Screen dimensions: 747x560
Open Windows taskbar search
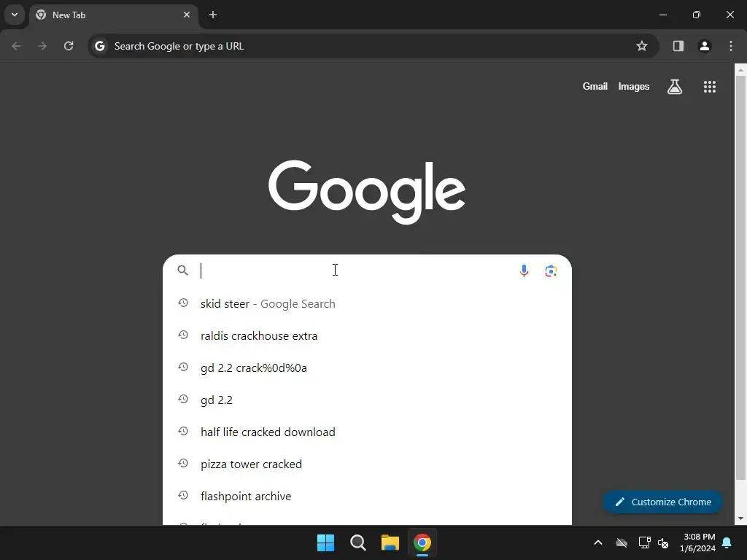tap(357, 542)
